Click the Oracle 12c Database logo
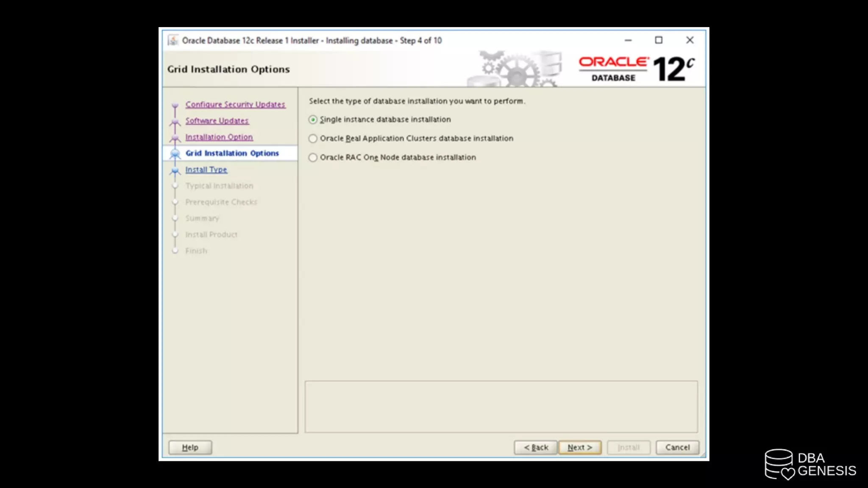Image resolution: width=868 pixels, height=488 pixels. point(636,69)
